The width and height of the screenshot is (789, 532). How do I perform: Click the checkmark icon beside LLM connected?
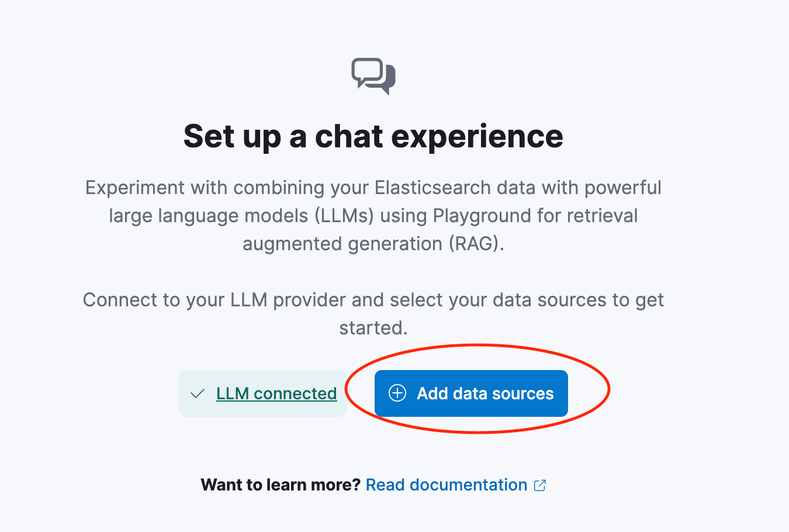point(198,393)
